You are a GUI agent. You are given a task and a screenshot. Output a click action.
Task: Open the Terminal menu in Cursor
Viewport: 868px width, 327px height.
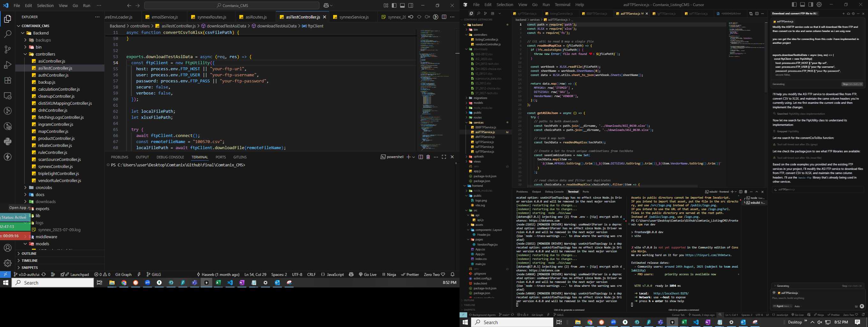[562, 5]
